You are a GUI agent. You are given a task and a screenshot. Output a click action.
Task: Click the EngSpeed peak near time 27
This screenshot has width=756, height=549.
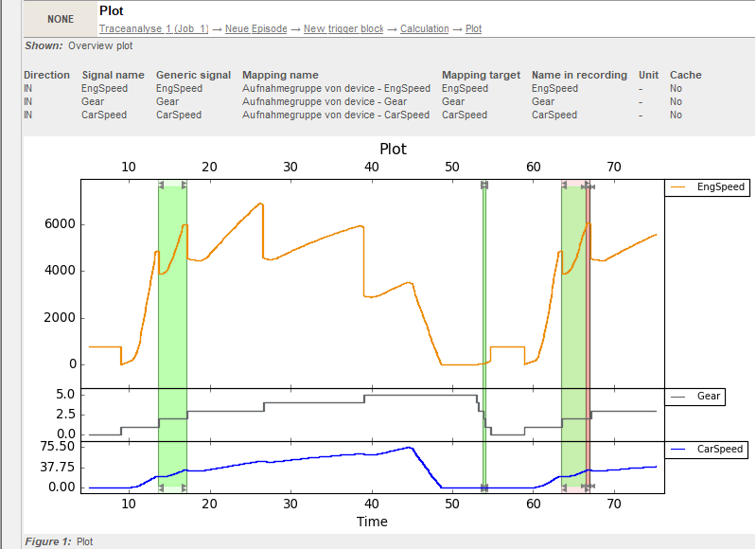261,204
